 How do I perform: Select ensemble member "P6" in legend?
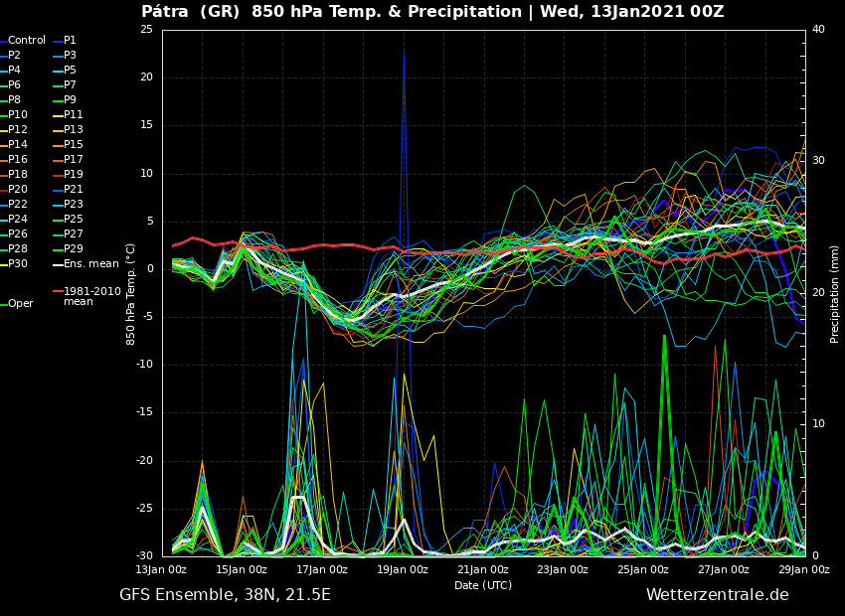click(11, 85)
